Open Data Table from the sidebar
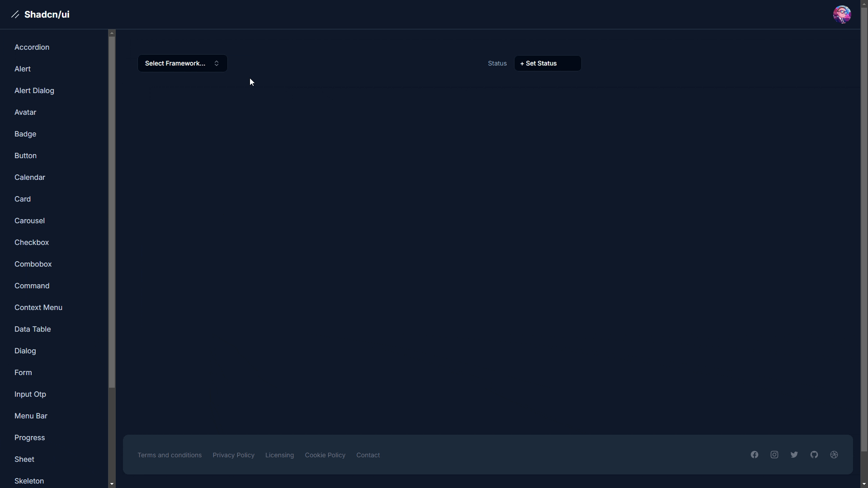868x488 pixels. pyautogui.click(x=32, y=329)
